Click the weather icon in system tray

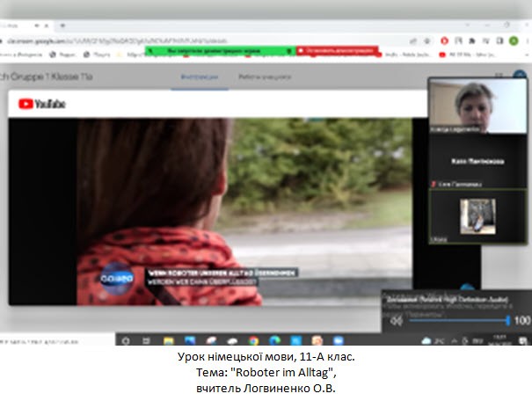coord(426,340)
